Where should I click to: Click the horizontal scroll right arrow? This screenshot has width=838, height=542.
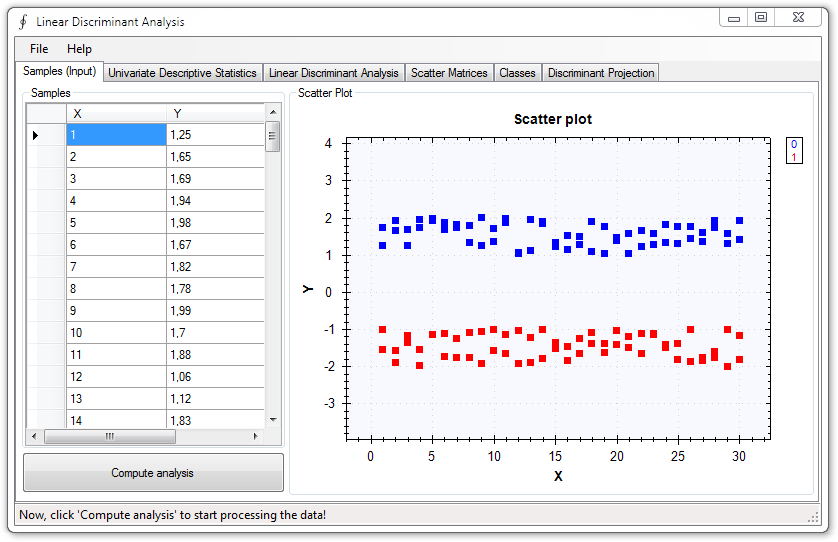coord(255,436)
